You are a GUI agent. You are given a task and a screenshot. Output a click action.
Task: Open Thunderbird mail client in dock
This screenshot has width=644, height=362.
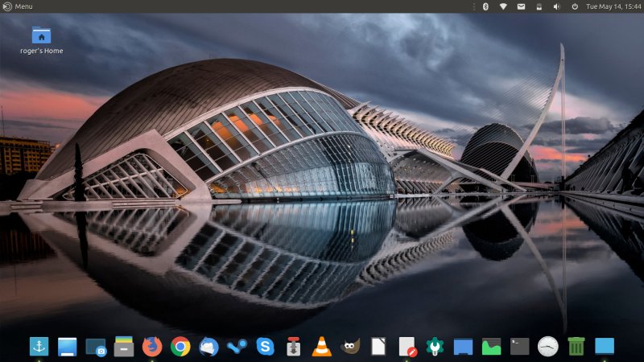click(208, 347)
